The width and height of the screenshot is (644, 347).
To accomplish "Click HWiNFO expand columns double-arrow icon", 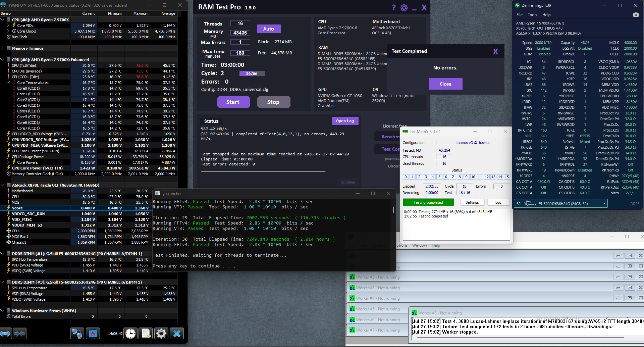I will [6, 334].
